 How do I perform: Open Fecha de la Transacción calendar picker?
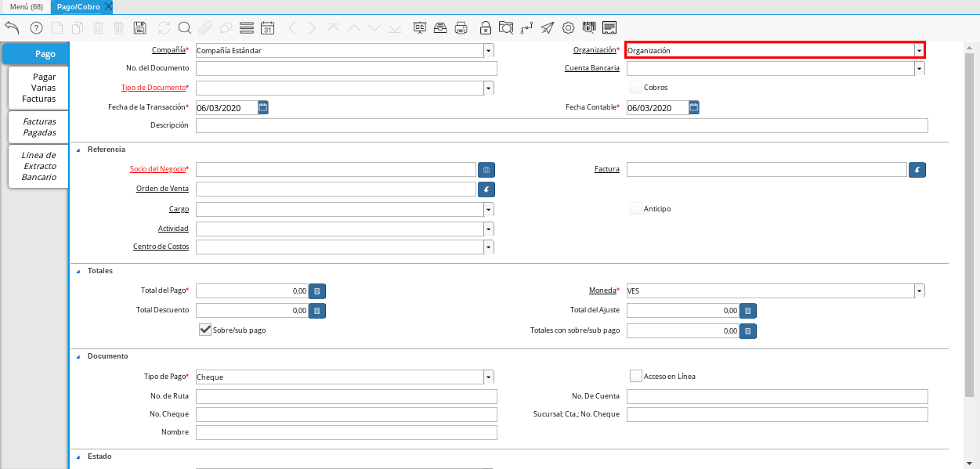click(x=263, y=107)
